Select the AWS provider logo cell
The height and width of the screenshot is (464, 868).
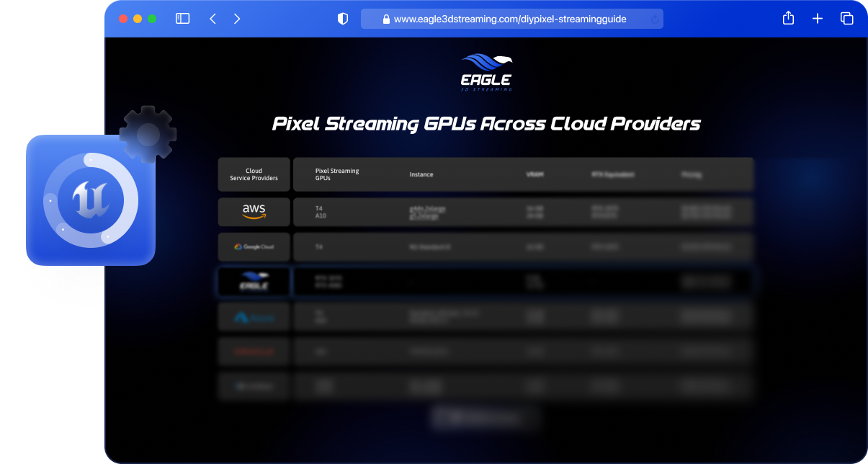point(254,212)
